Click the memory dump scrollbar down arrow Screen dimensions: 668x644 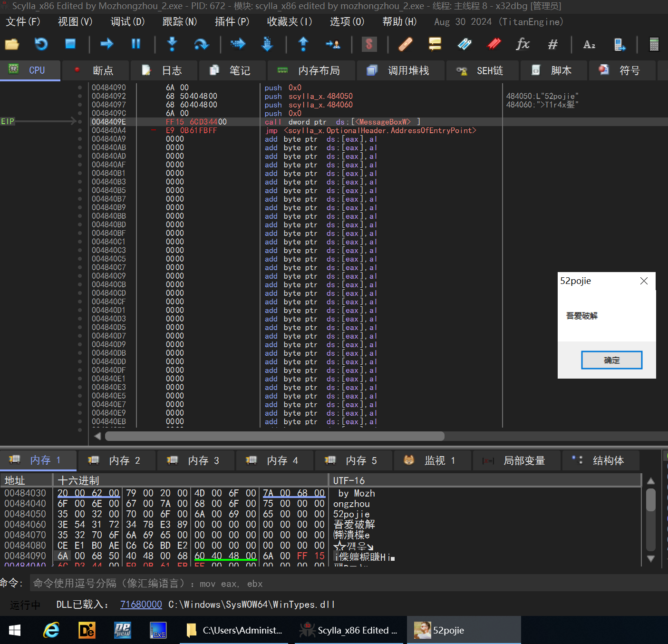(651, 558)
